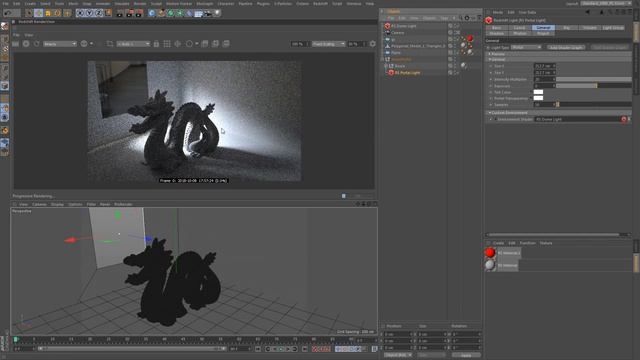Click the Add Shader Graph button

566,47
